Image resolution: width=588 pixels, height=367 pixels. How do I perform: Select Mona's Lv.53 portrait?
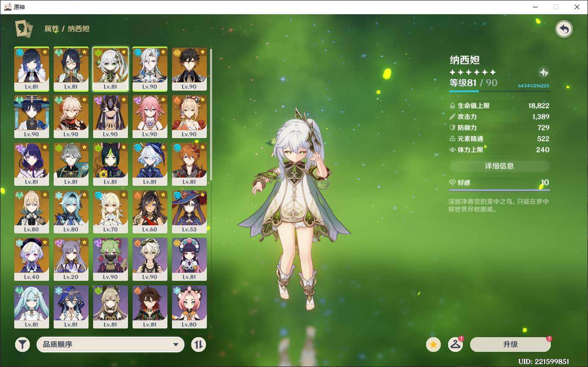[x=189, y=212]
